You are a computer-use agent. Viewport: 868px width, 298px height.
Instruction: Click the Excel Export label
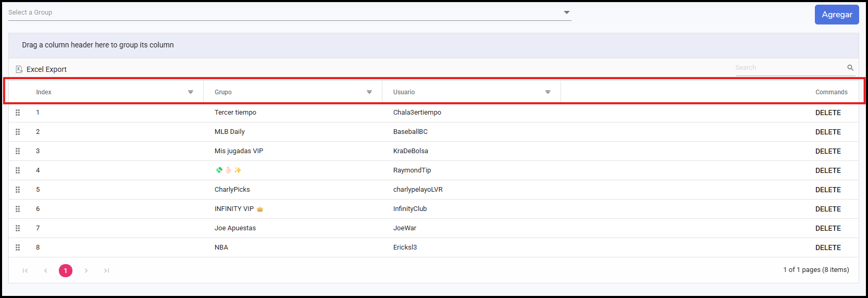46,69
